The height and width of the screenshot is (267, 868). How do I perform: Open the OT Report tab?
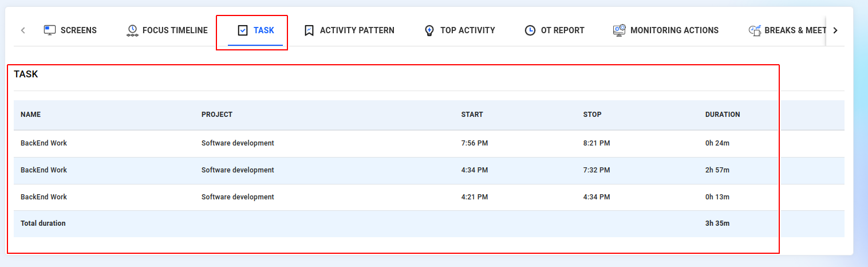pyautogui.click(x=562, y=30)
